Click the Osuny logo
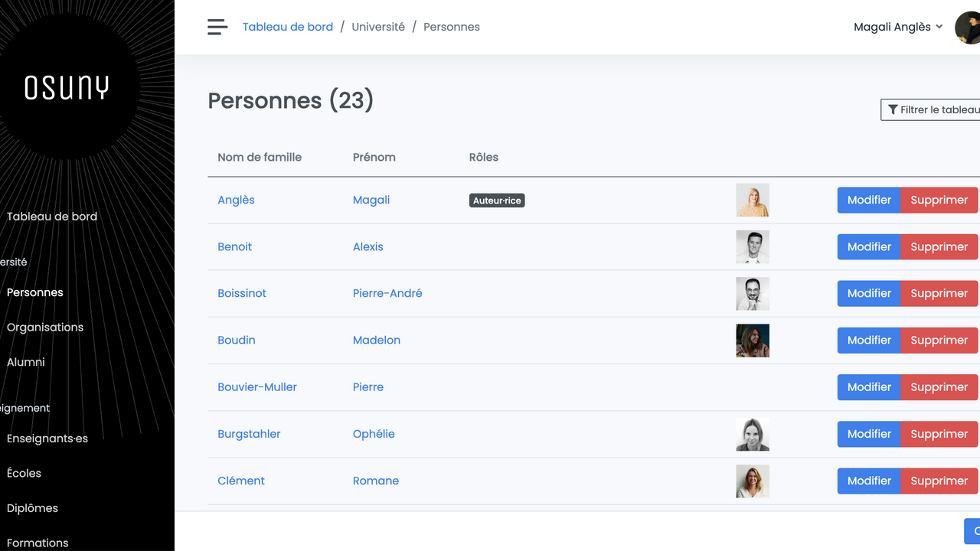This screenshot has height=551, width=980. coord(67,86)
